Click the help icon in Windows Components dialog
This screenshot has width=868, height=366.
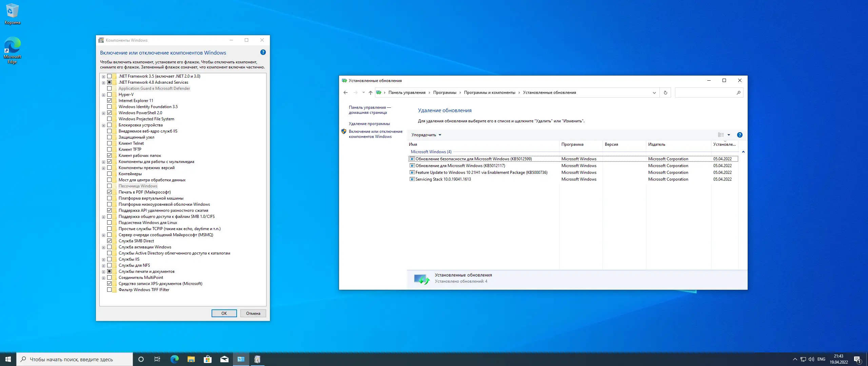(x=263, y=53)
